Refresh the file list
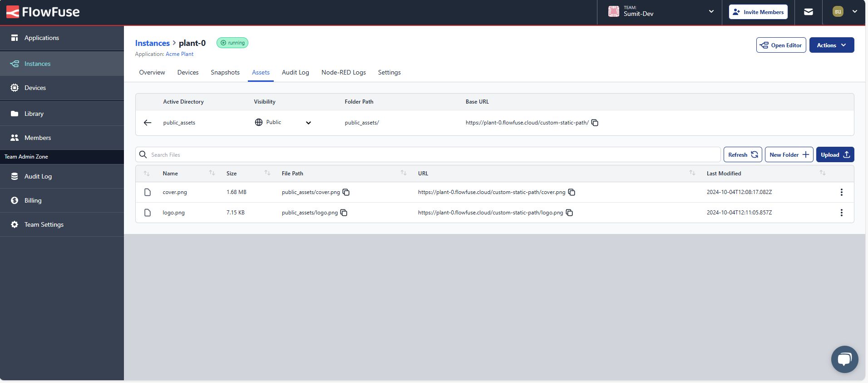 pos(743,154)
